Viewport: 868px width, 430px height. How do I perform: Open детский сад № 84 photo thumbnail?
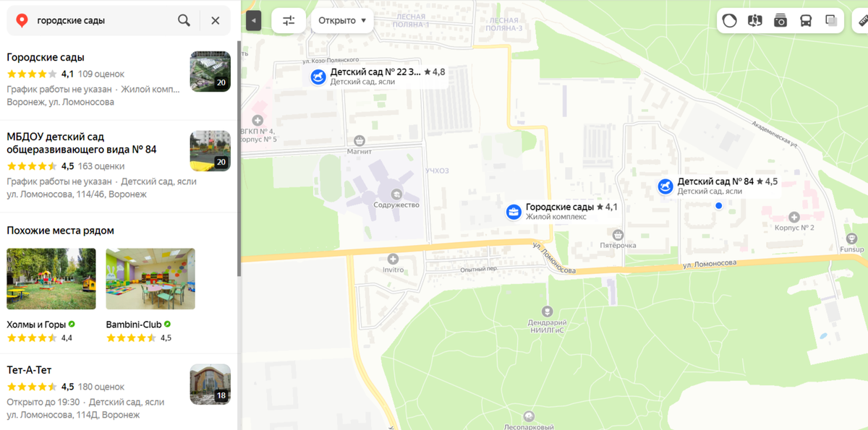point(210,150)
